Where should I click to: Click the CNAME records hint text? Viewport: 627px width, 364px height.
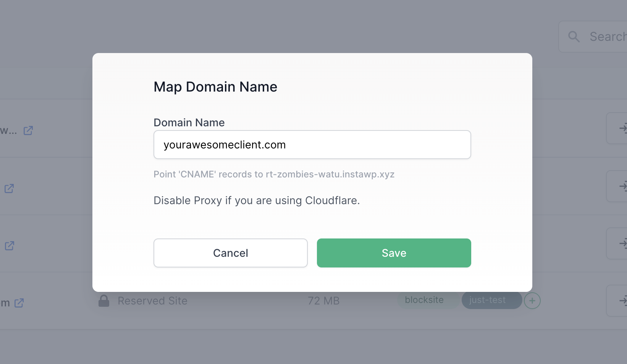[x=274, y=174]
